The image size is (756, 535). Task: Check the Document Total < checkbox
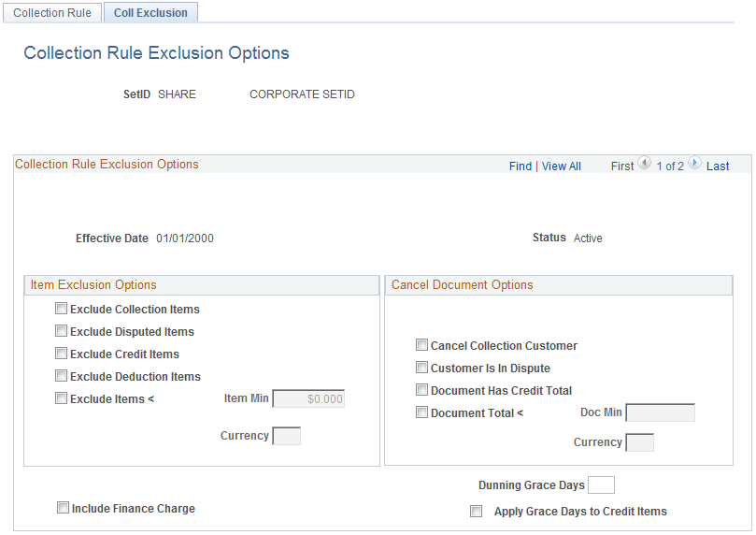422,412
